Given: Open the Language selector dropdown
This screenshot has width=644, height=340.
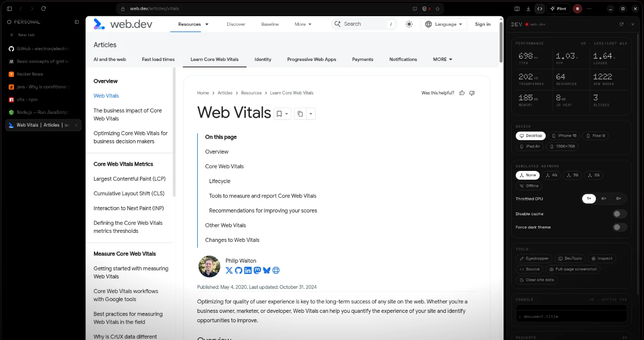Looking at the screenshot, I should coord(443,24).
